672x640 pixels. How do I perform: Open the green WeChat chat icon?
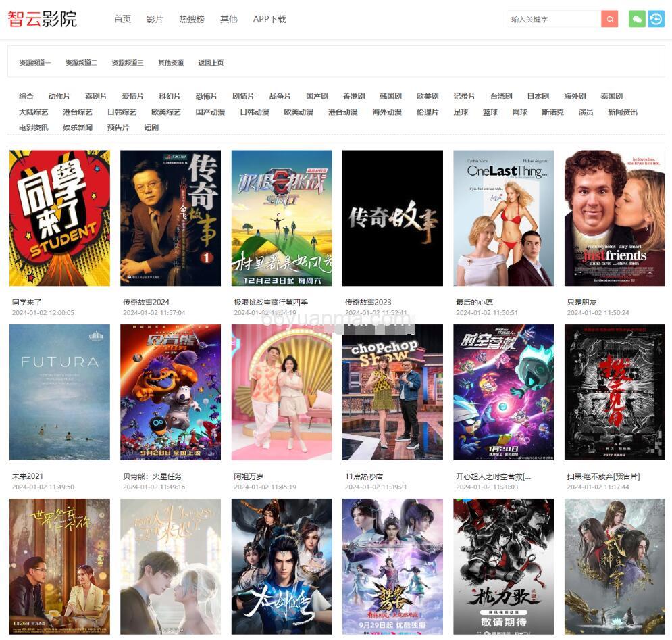tap(636, 19)
